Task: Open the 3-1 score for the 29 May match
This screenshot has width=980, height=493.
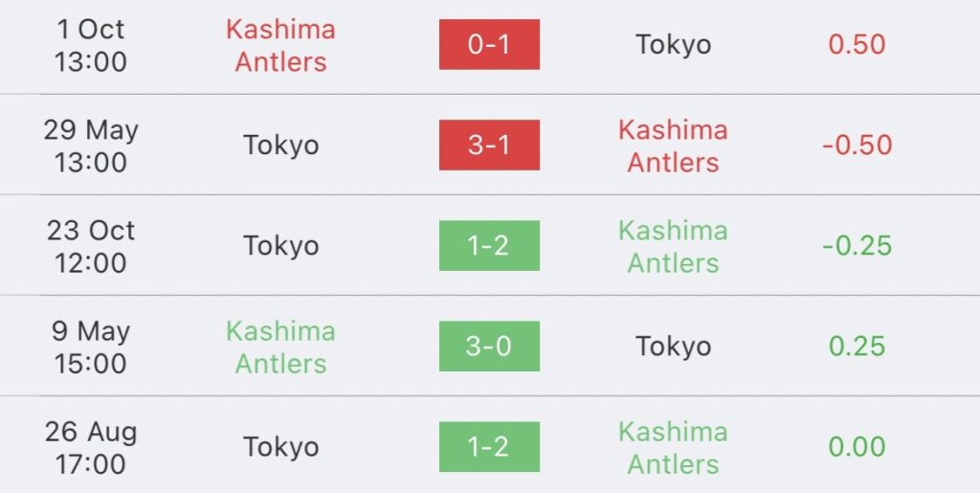Action: [x=489, y=145]
